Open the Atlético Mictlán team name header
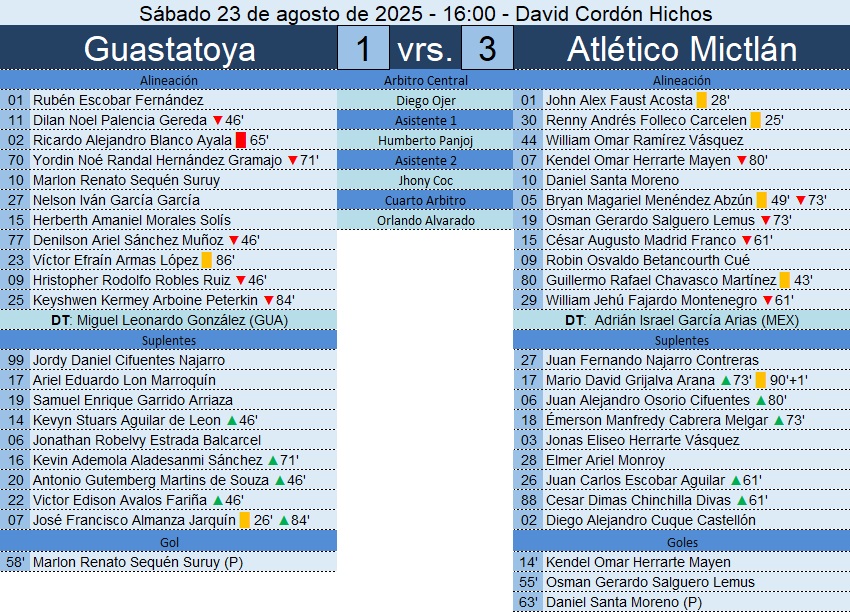Image resolution: width=850 pixels, height=612 pixels. tap(682, 49)
